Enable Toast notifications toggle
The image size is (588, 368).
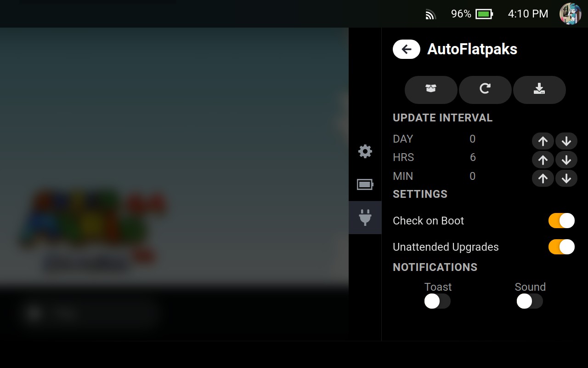437,301
